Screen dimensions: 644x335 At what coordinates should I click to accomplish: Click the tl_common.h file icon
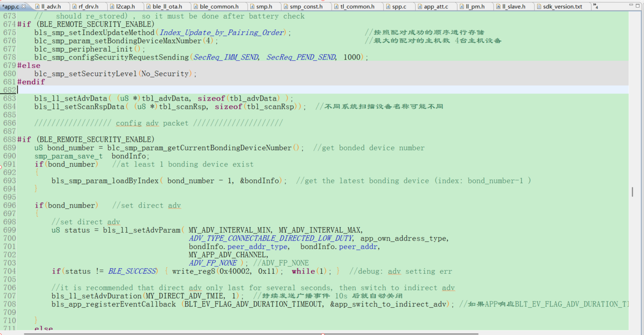(x=336, y=7)
